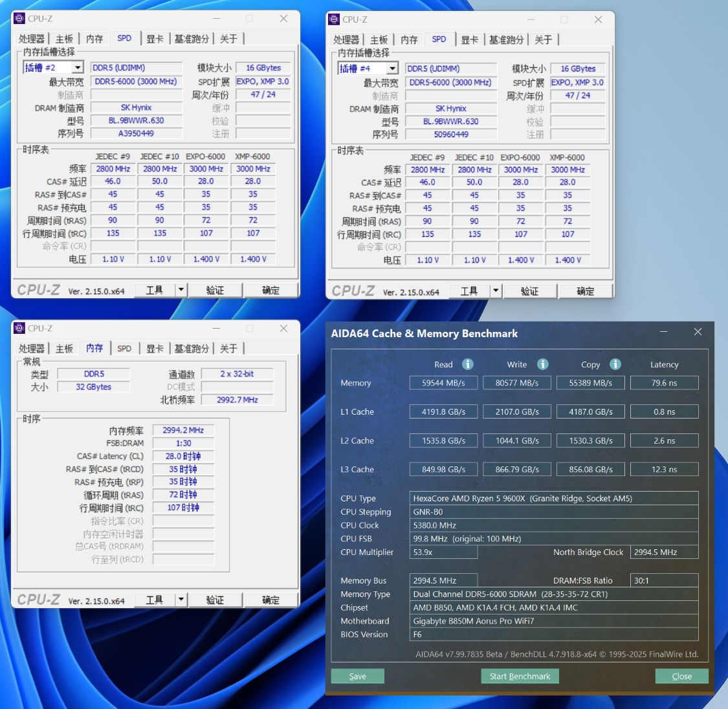Click 确定 button in slot #4 window
The width and height of the screenshot is (728, 709).
click(x=586, y=291)
